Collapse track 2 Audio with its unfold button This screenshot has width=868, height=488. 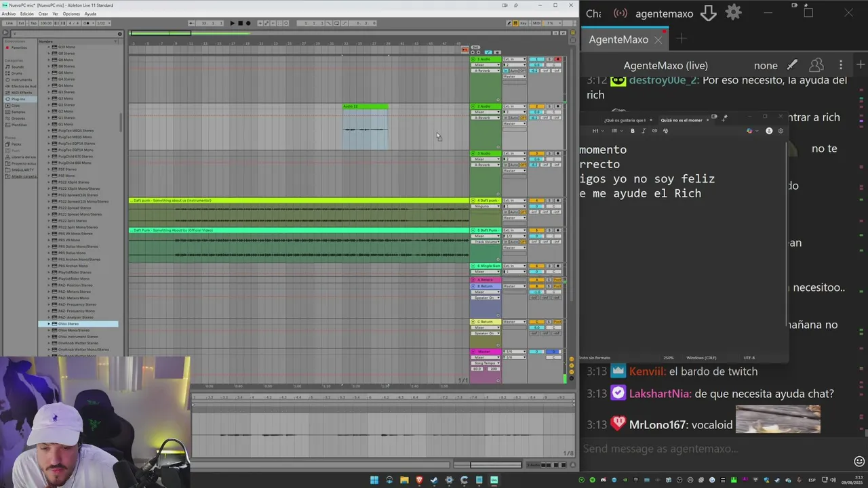[x=473, y=106]
